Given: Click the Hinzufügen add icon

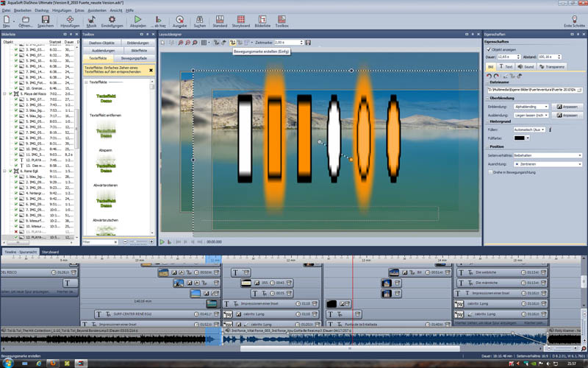Looking at the screenshot, I should [70, 19].
